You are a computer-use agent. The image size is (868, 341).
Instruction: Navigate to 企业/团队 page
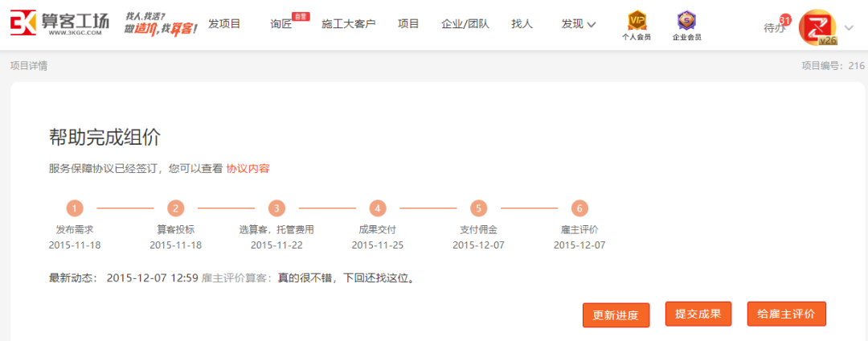tap(465, 24)
